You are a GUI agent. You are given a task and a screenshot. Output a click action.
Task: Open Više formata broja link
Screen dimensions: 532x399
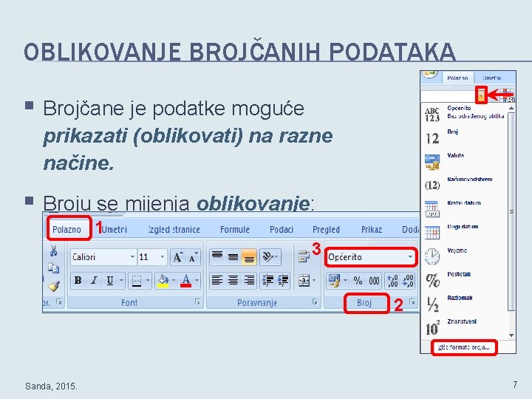463,347
